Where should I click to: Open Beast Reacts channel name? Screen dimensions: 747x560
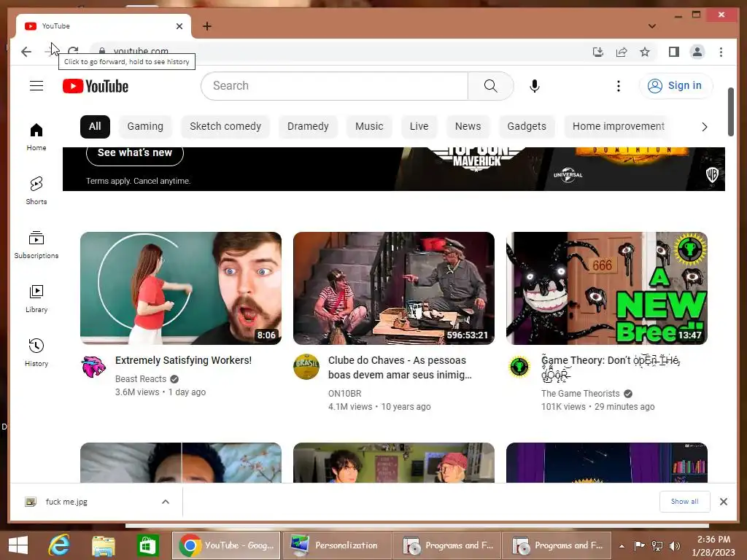coord(141,379)
